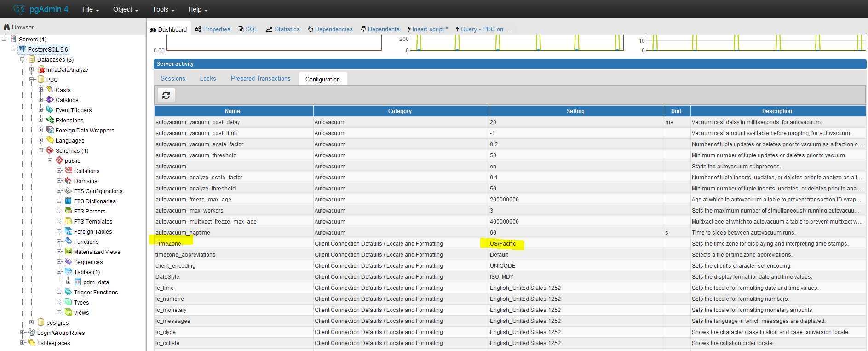
Task: Click the Databases node icon
Action: pyautogui.click(x=32, y=59)
